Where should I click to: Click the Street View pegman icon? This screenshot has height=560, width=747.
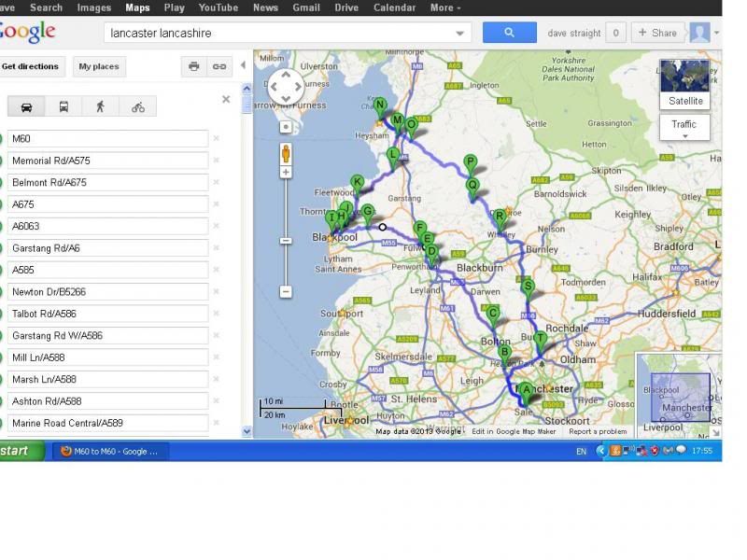286,153
